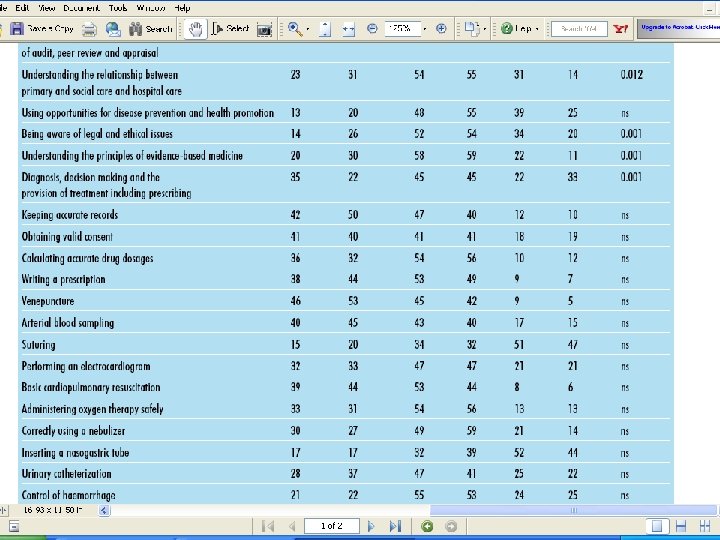Click 'Urinary catheterization' text
Screen dimensions: 720x540
66,474
